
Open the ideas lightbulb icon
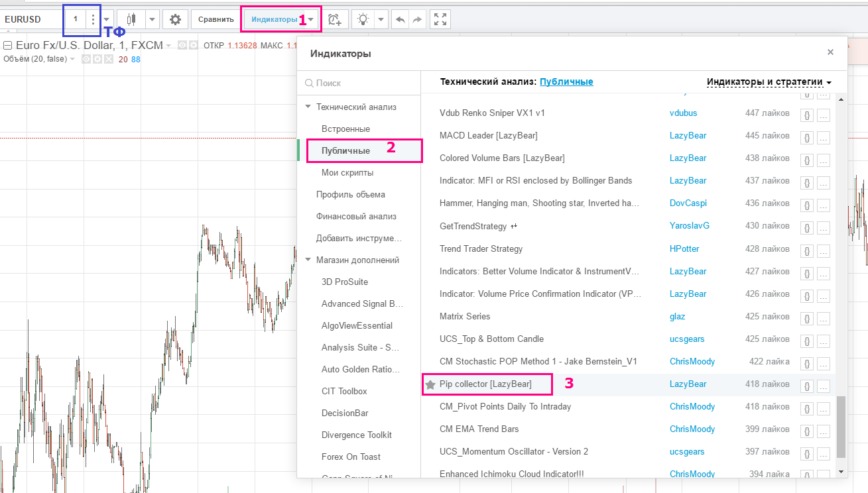[363, 19]
